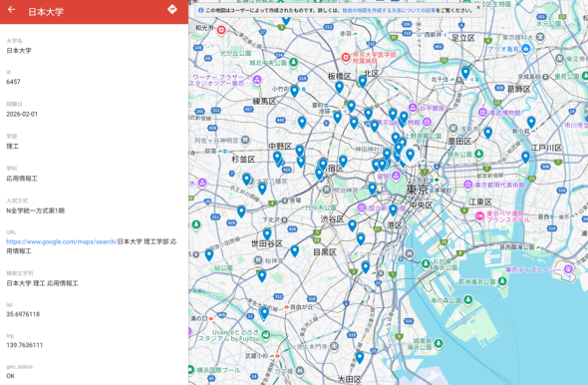Click the id value 6457

click(13, 82)
